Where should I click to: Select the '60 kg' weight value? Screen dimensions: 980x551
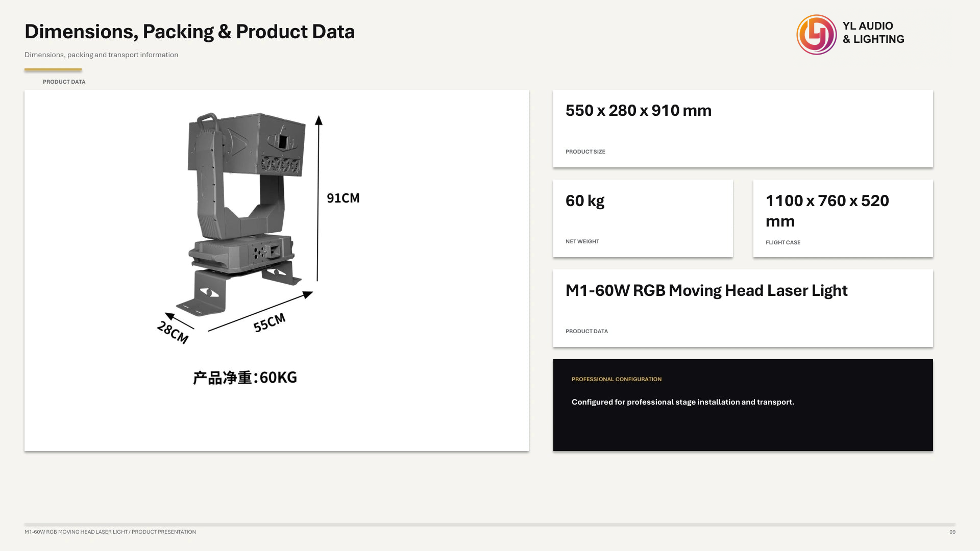coord(585,201)
